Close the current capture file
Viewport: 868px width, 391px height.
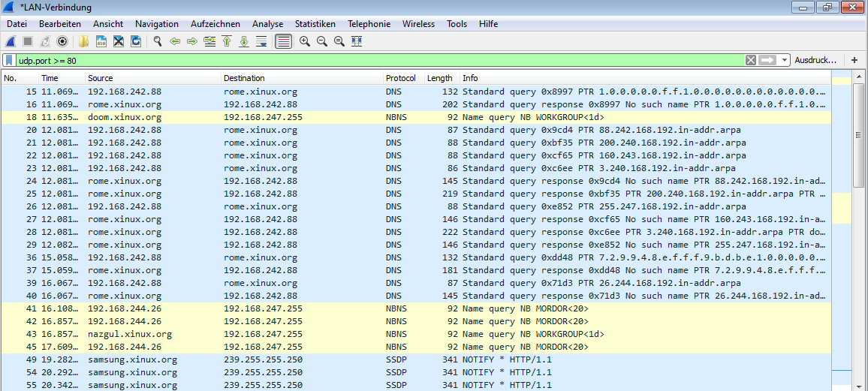pos(119,41)
